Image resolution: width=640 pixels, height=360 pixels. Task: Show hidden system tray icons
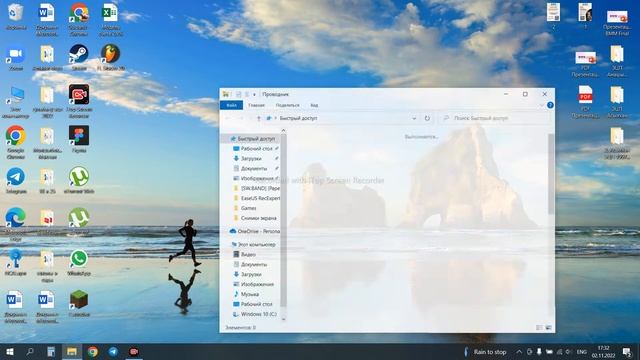[519, 351]
